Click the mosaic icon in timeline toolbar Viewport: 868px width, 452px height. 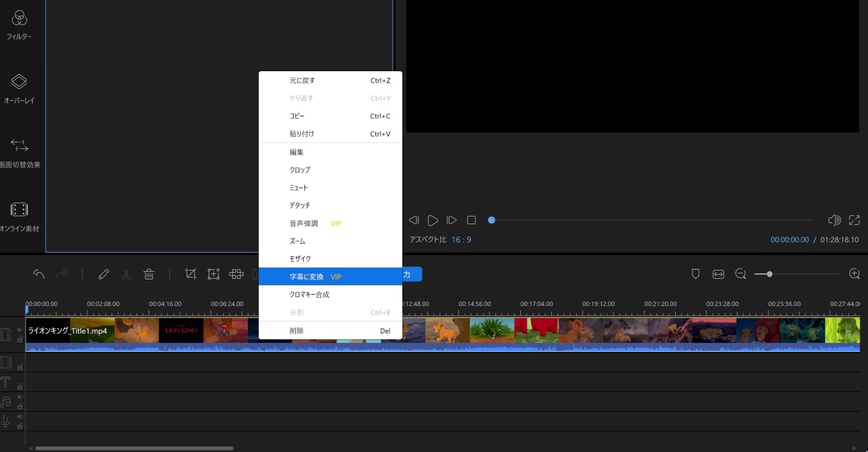(x=236, y=274)
